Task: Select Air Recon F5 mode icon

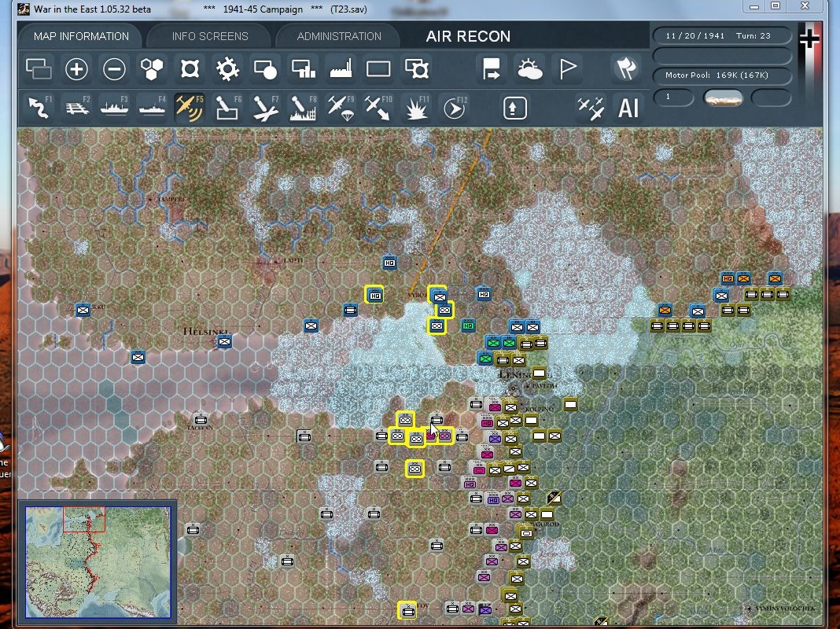Action: [190, 108]
